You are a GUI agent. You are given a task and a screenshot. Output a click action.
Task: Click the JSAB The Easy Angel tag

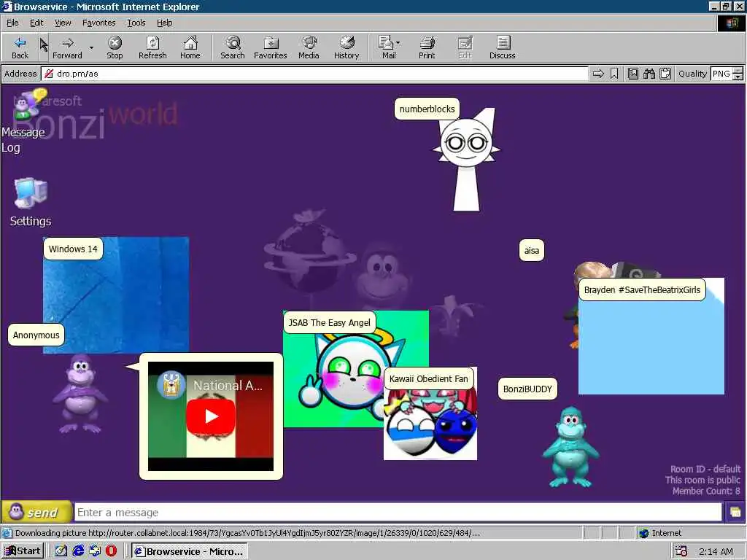[329, 323]
